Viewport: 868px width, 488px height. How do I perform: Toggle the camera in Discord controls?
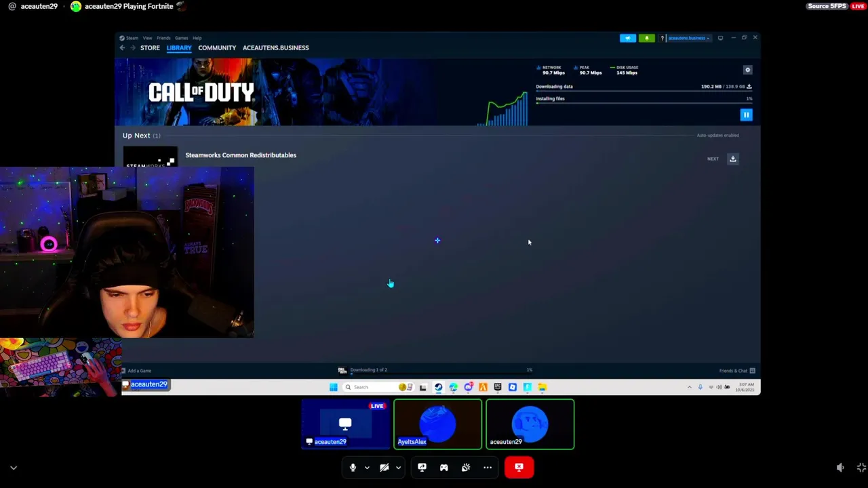click(x=384, y=467)
